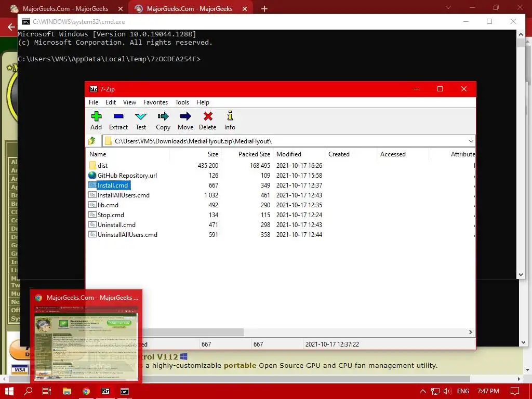This screenshot has height=399, width=532.
Task: Select the Uninstall.cmd file name
Action: coord(116,224)
